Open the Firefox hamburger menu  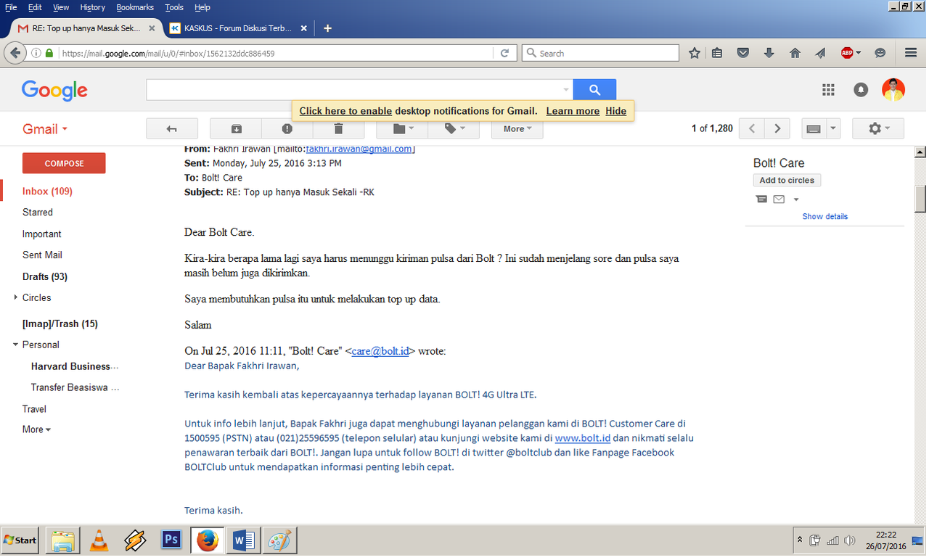pyautogui.click(x=911, y=53)
